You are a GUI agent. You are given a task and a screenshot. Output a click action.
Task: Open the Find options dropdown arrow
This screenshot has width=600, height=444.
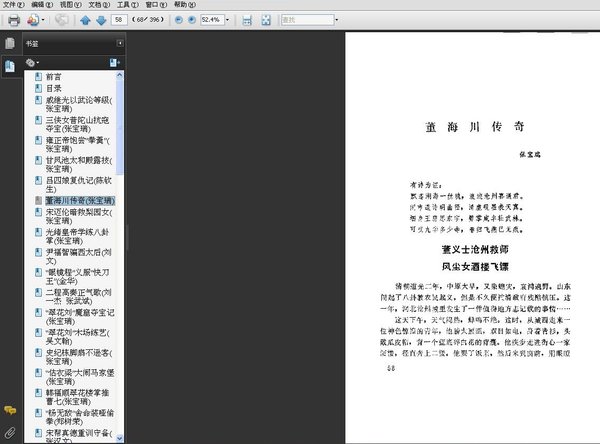[x=337, y=20]
